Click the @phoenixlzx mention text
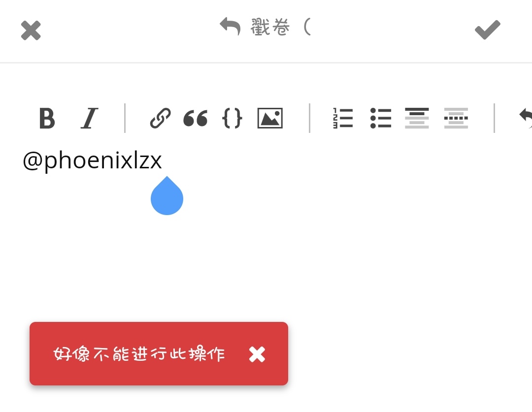532x412 pixels. (x=92, y=161)
